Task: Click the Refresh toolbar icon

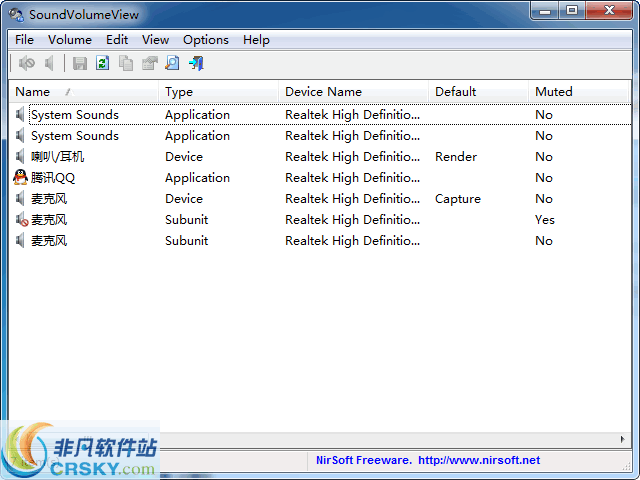Action: pyautogui.click(x=102, y=63)
